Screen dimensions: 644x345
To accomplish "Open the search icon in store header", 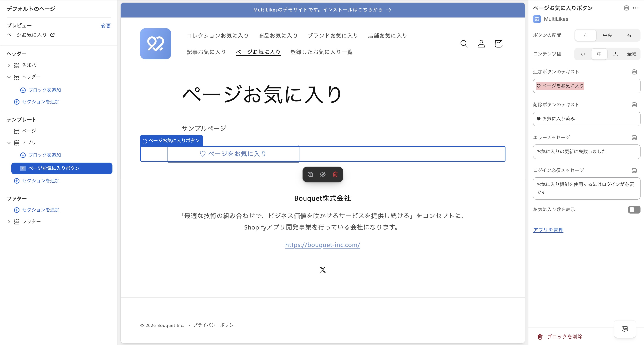I will pyautogui.click(x=464, y=44).
